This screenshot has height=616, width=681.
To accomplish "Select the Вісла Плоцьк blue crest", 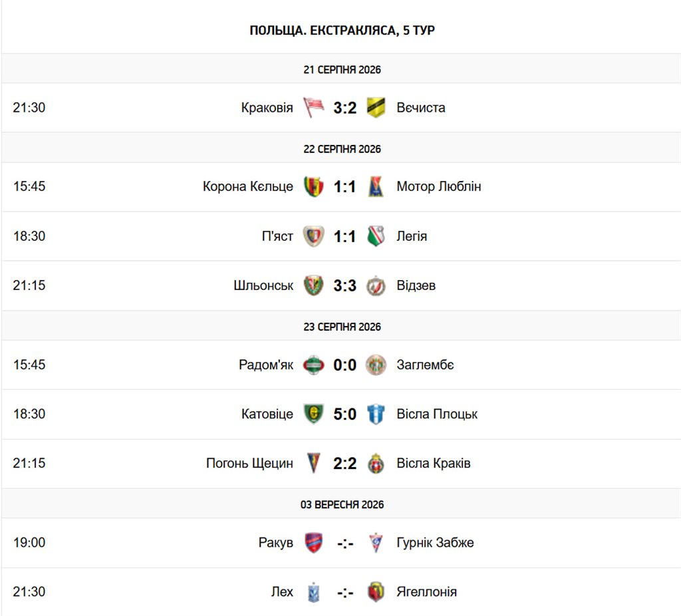I will [376, 414].
